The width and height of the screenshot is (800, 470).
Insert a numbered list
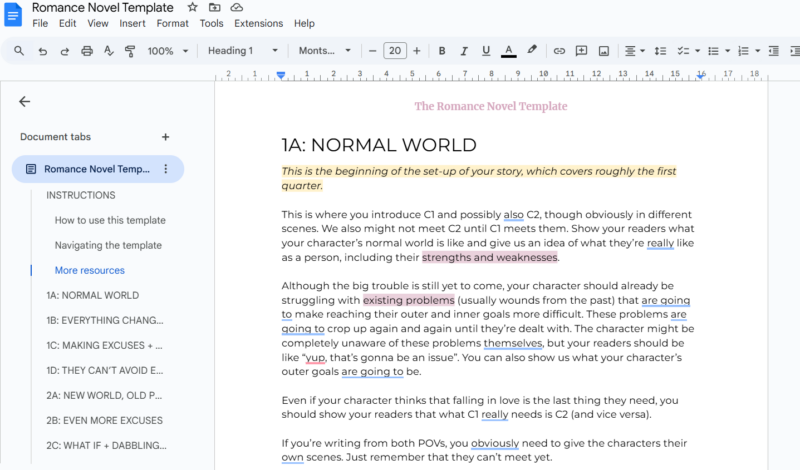(743, 51)
